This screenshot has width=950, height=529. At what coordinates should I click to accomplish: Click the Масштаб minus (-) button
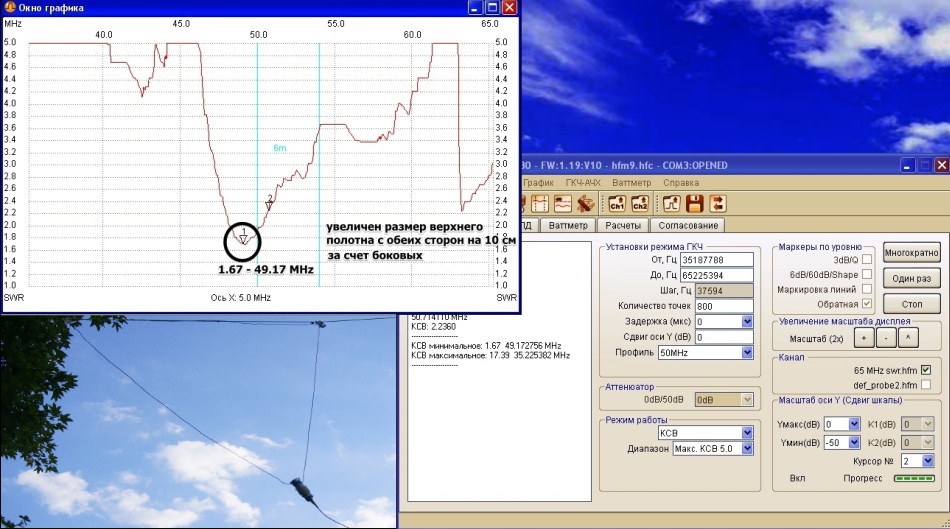point(886,338)
